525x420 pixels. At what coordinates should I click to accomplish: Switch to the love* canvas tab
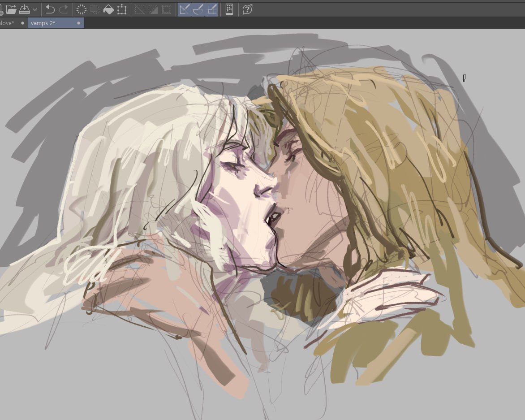(7, 23)
